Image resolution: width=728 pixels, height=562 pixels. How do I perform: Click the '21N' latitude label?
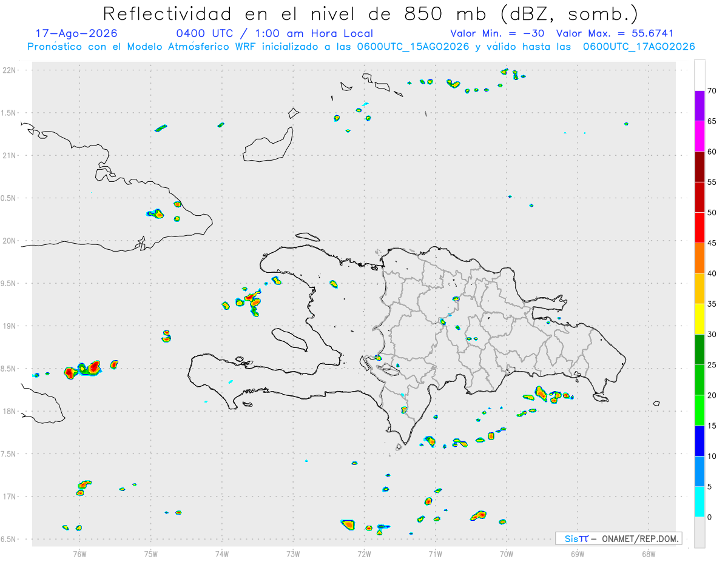[10, 155]
